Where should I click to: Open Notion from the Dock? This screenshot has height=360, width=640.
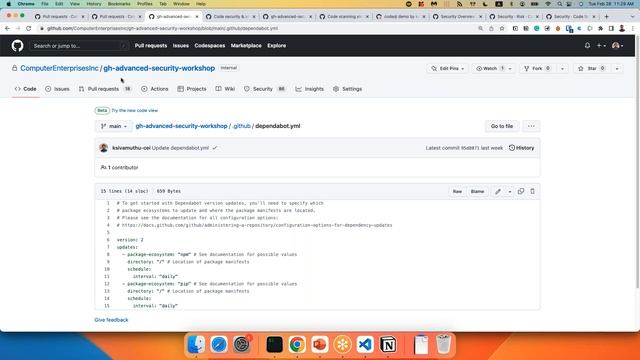388,344
